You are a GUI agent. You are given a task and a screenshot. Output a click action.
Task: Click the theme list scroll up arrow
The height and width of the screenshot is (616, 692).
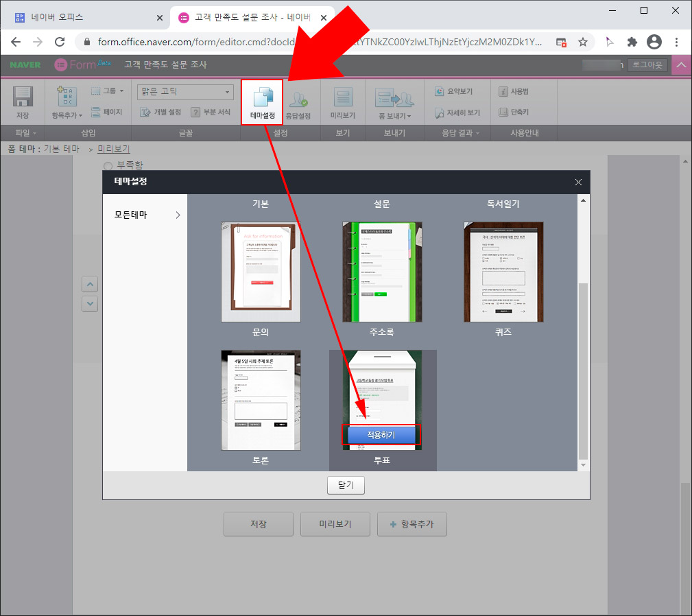pos(583,200)
